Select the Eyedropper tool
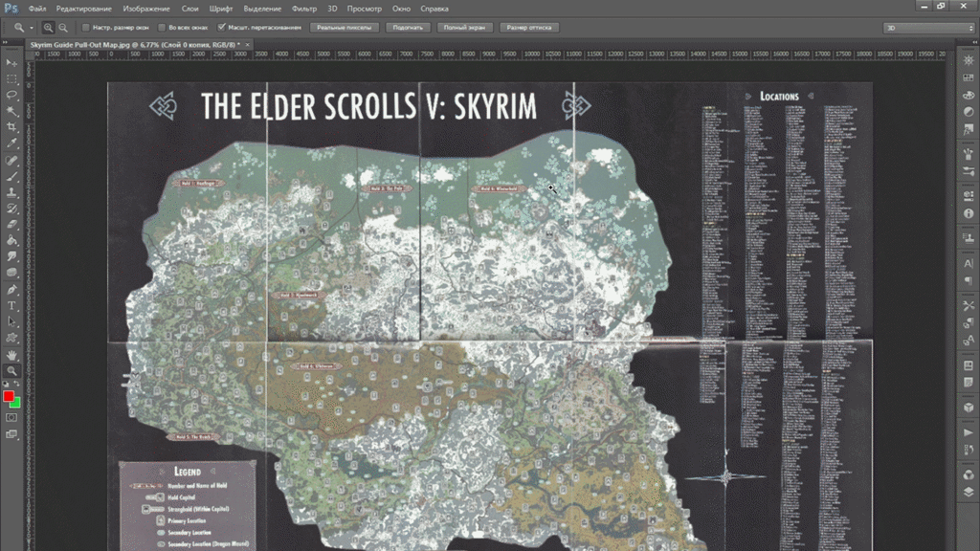This screenshot has height=551, width=980. pyautogui.click(x=11, y=143)
